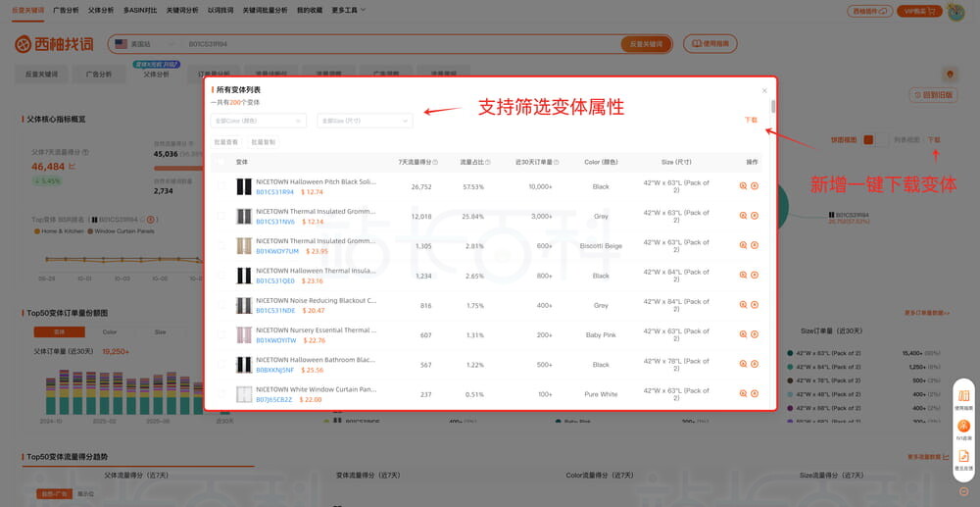980x507 pixels.
Task: Open the B01CS31QE0 ASIN link
Action: coord(275,280)
